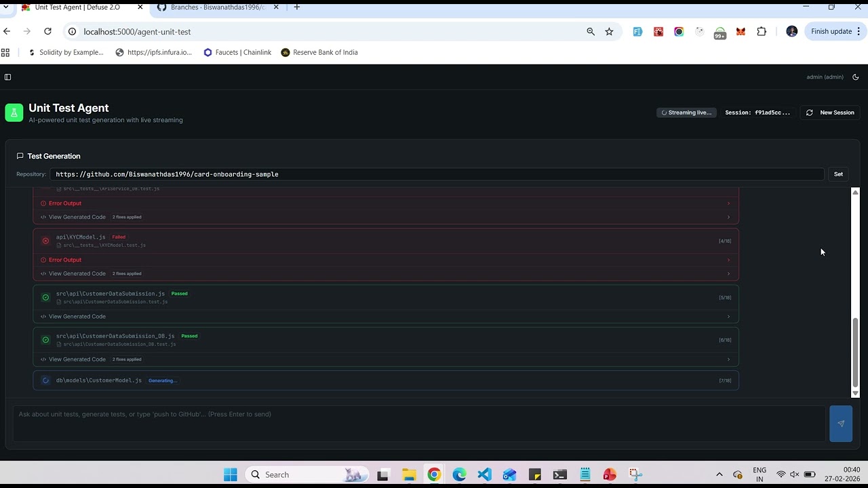Expand View Generated Code for APIService_DB test
This screenshot has height=488, width=868.
coord(386,217)
